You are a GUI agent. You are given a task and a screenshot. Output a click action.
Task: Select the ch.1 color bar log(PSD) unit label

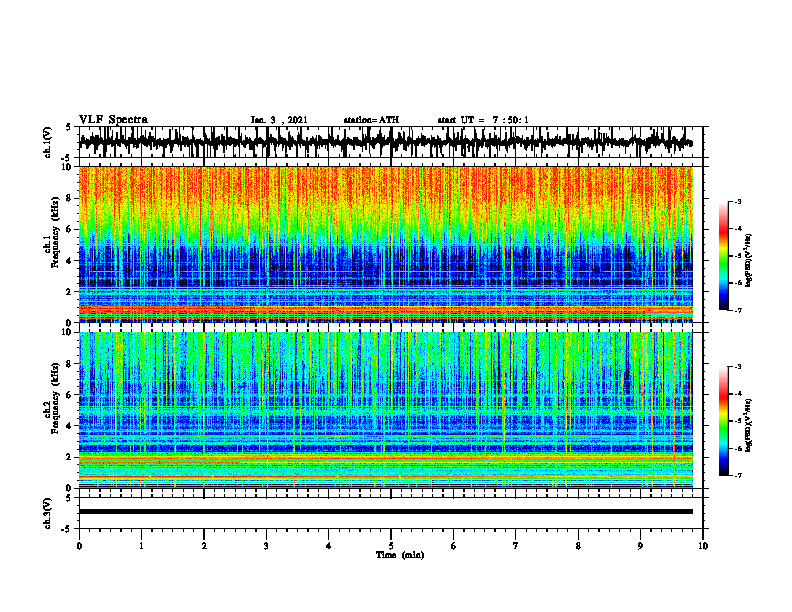tap(749, 260)
